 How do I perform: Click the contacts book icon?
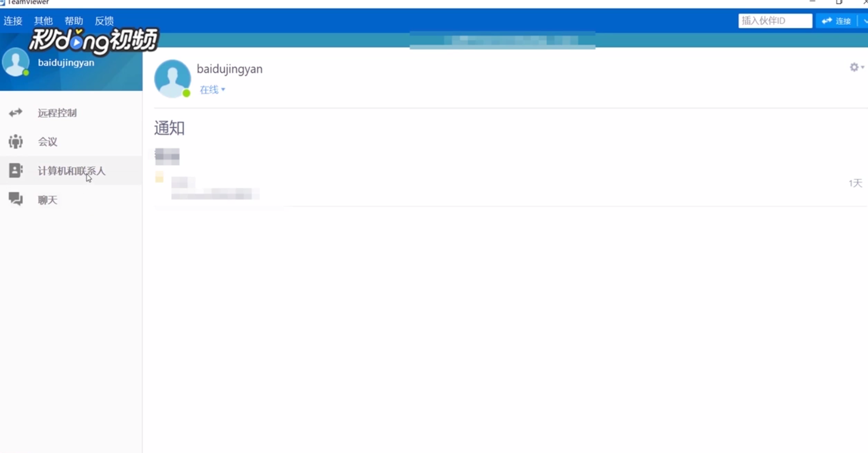[x=16, y=170]
